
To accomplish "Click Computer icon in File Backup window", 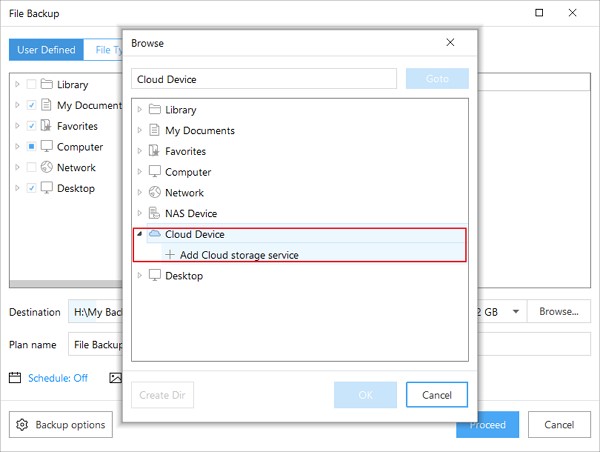I will (46, 146).
